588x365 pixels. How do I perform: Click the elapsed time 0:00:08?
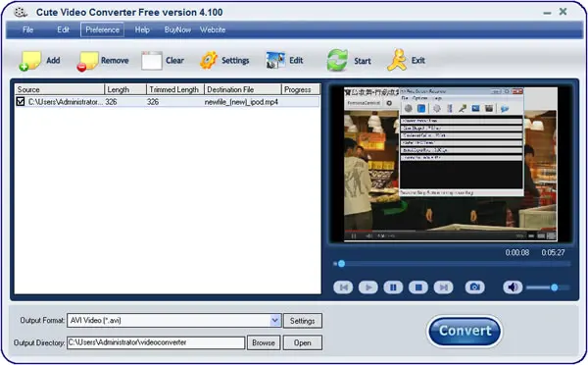517,252
